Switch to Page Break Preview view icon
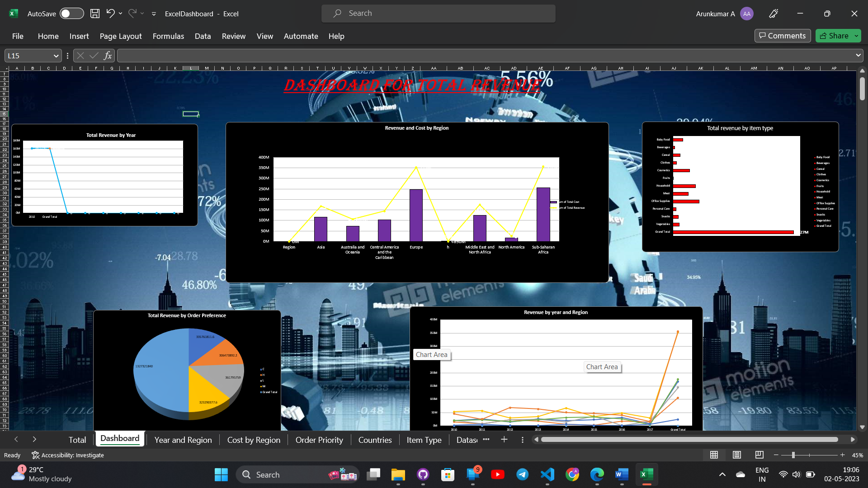Screen dimensions: 868x488 pyautogui.click(x=759, y=455)
